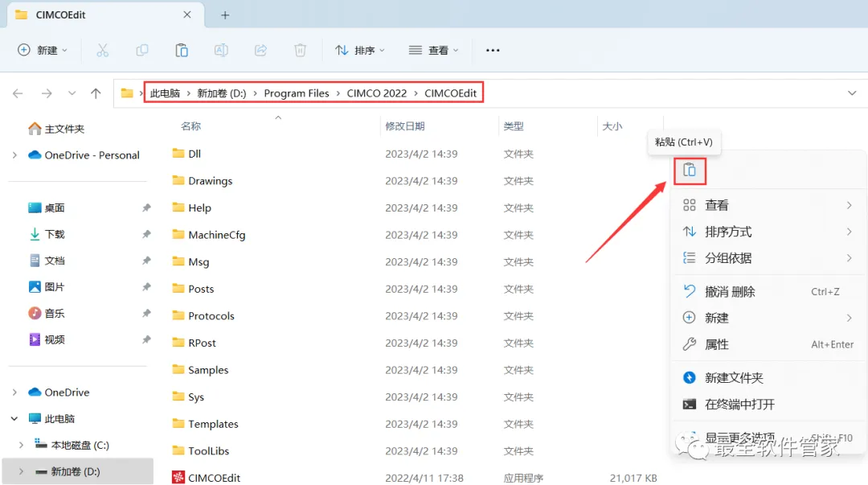Screen dimensions: 868x485
Task: Unpin 音乐 using its pin icon
Action: pyautogui.click(x=146, y=313)
